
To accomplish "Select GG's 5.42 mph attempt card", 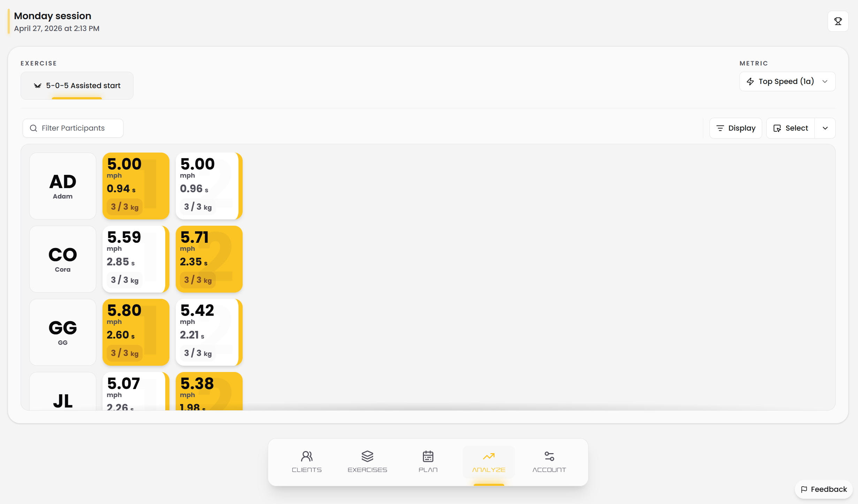I will point(209,332).
